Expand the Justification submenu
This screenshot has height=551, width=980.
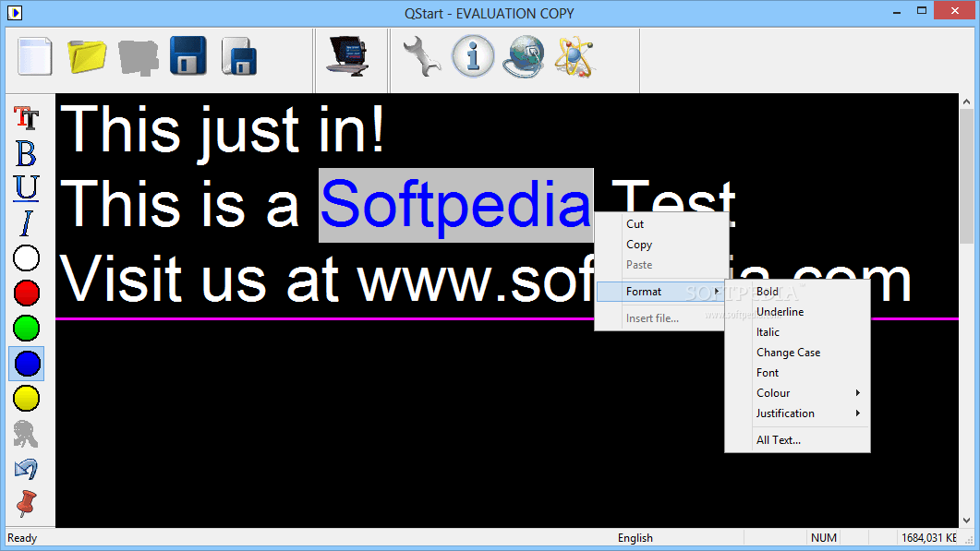coord(797,413)
